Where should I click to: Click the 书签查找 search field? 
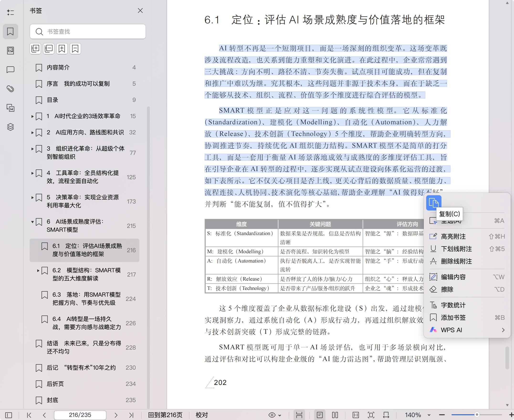88,31
